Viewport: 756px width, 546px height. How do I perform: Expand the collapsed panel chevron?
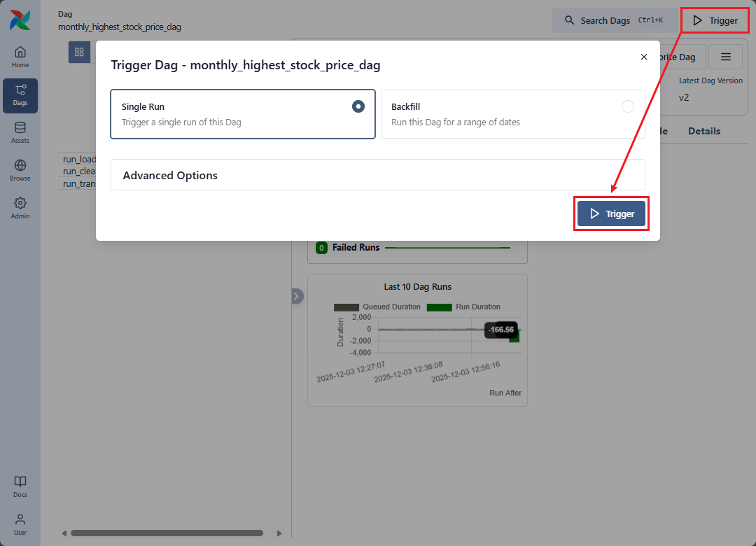coord(296,295)
